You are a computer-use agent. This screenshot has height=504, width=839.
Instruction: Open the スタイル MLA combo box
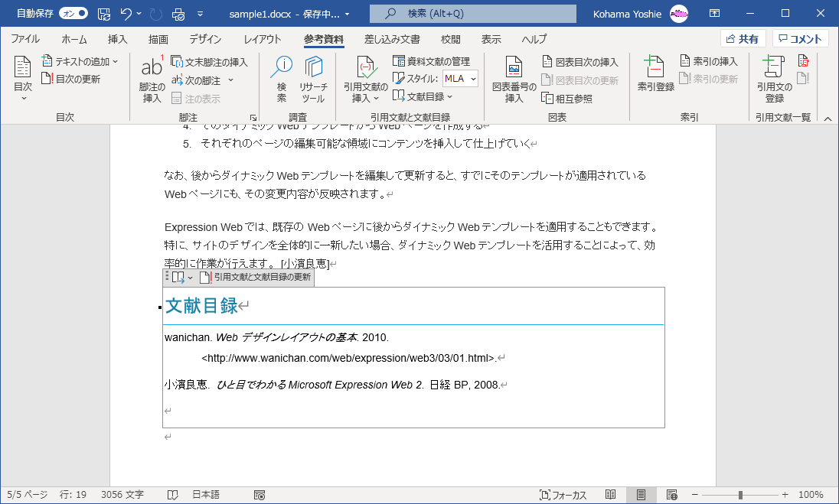pyautogui.click(x=460, y=79)
